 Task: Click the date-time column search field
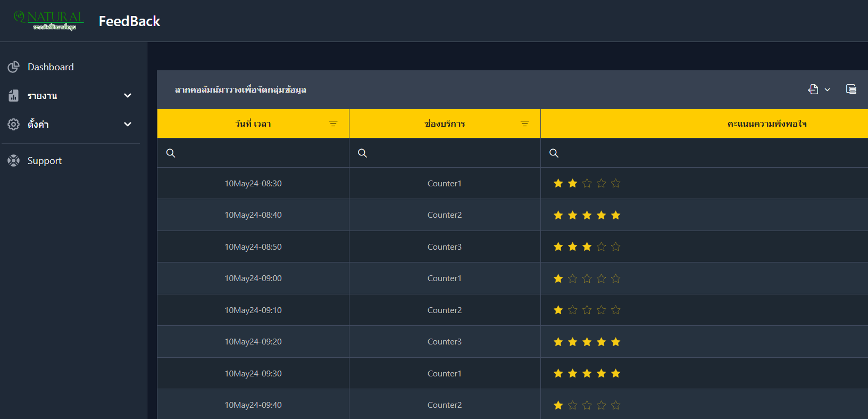coord(261,153)
